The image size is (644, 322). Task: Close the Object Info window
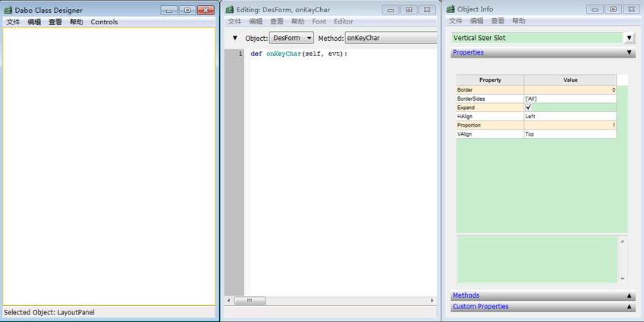(x=632, y=9)
